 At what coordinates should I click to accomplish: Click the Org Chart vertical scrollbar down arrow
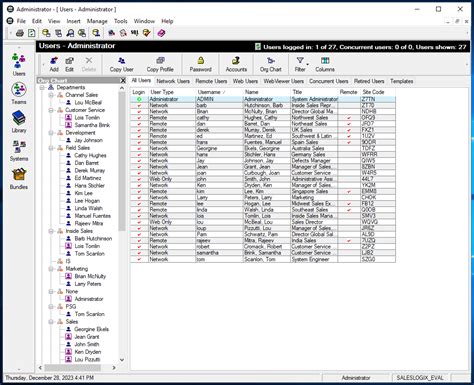(x=122, y=360)
